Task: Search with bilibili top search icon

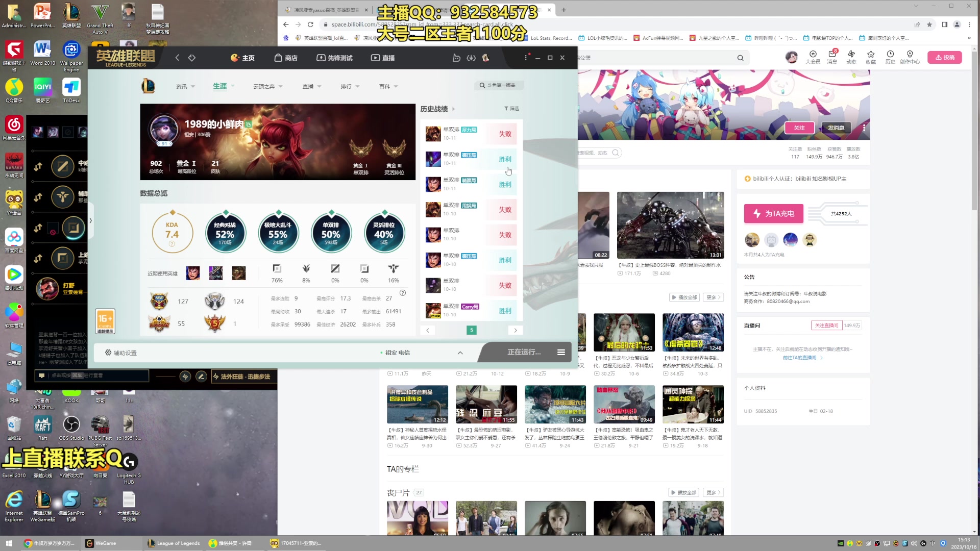Action: pos(740,58)
